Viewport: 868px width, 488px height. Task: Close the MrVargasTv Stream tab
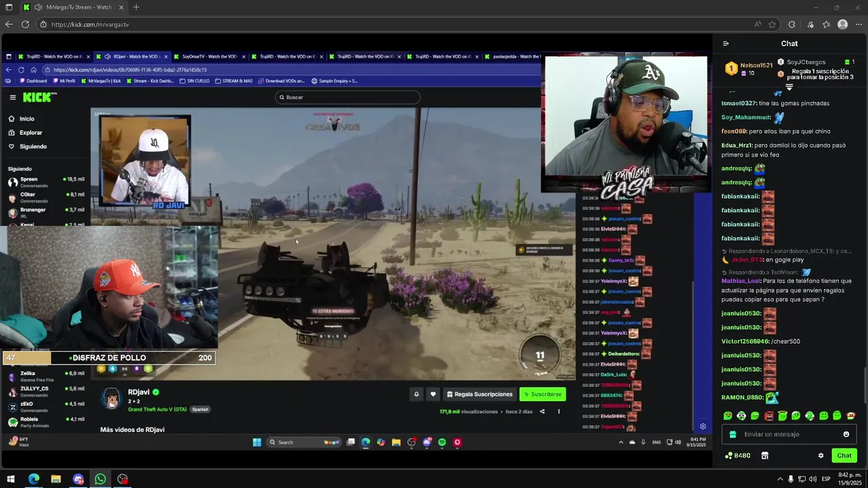tap(122, 7)
